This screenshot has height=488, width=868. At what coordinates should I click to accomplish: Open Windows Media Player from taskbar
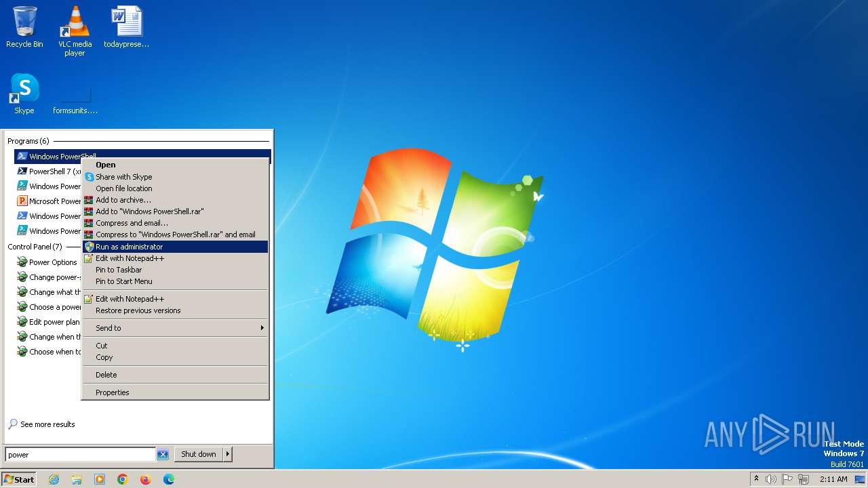tap(100, 479)
